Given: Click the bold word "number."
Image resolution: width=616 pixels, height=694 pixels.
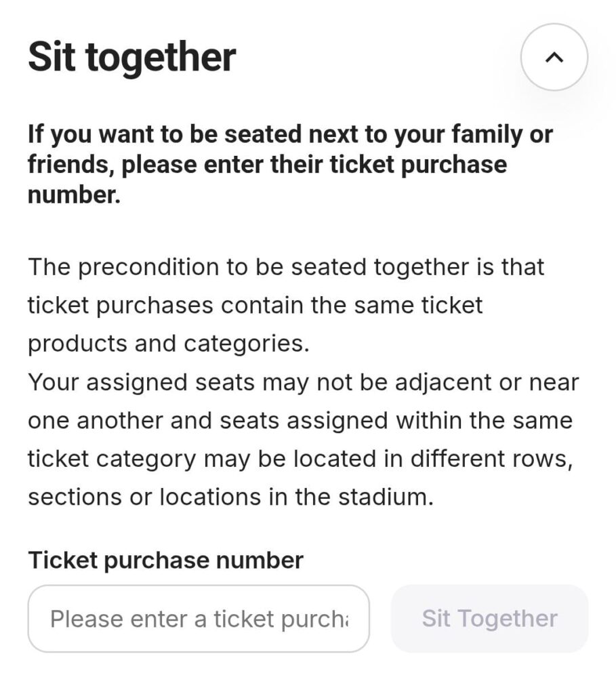Looking at the screenshot, I should point(74,195).
